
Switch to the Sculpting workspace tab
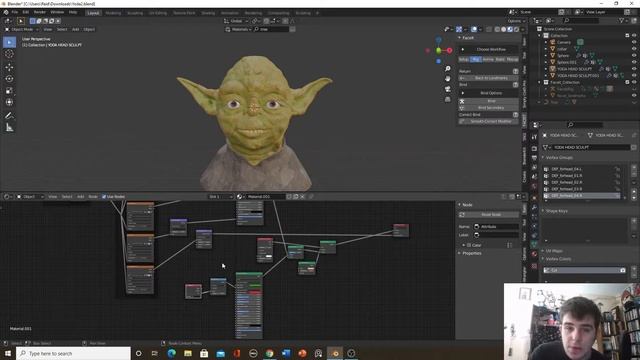pyautogui.click(x=135, y=13)
